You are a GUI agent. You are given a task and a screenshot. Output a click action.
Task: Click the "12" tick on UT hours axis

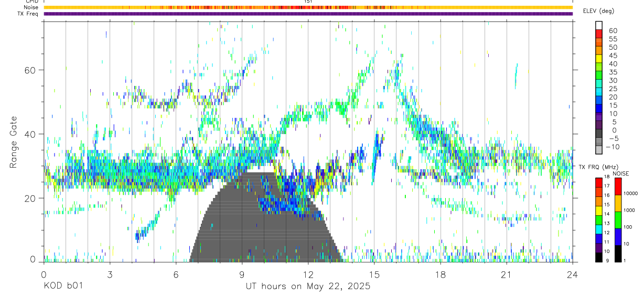308,274
